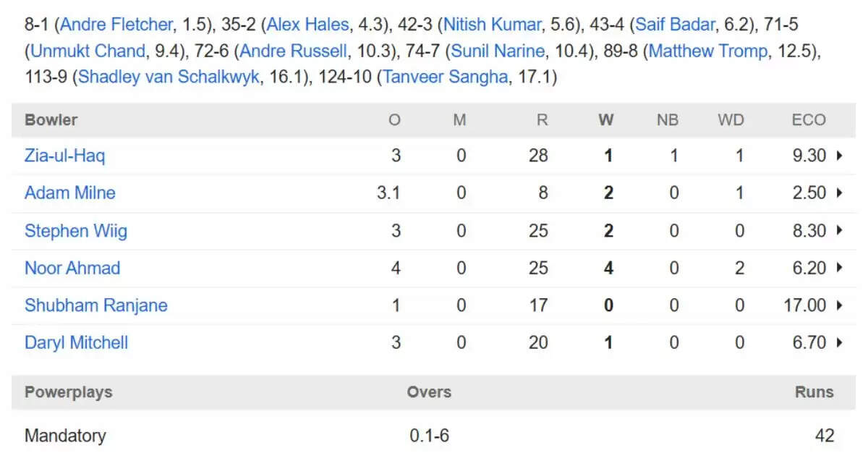Expand Adam Milne row arrow
Image resolution: width=868 pixels, height=456 pixels.
(840, 193)
